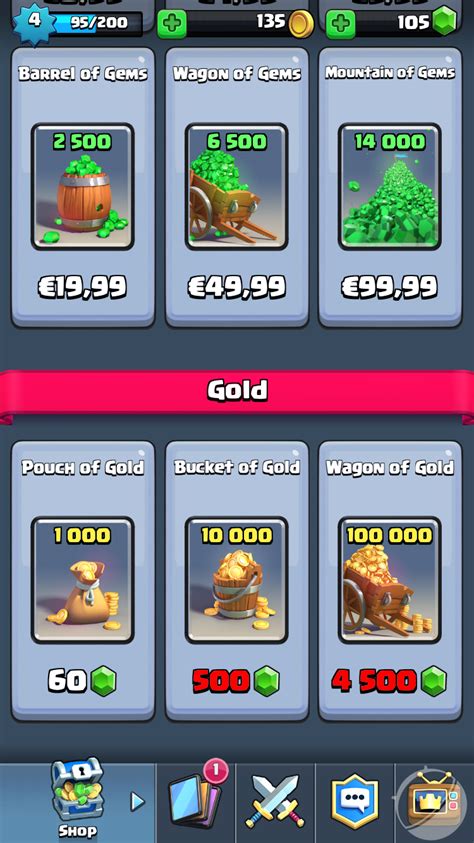This screenshot has height=843, width=474.
Task: Tap the 95/200 experience progress bar
Action: 98,24
